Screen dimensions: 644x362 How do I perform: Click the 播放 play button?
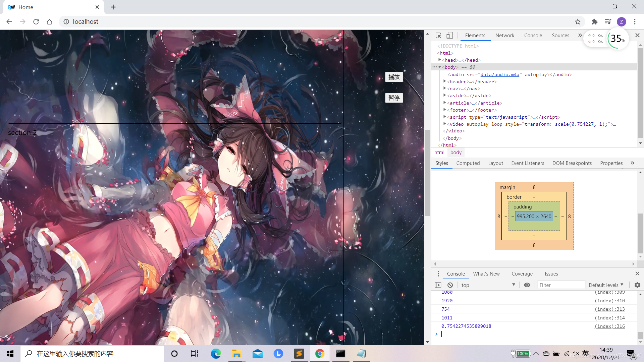(394, 77)
